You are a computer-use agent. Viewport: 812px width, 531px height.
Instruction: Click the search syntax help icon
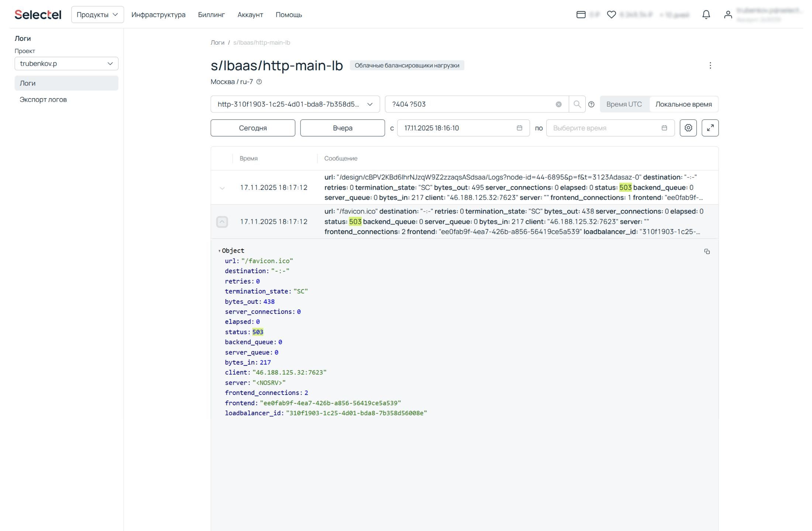[591, 104]
